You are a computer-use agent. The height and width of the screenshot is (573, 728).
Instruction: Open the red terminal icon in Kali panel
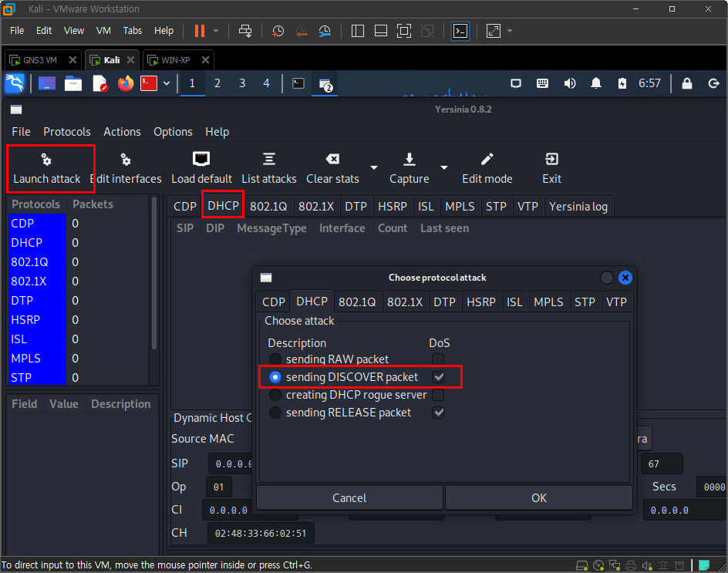click(149, 83)
